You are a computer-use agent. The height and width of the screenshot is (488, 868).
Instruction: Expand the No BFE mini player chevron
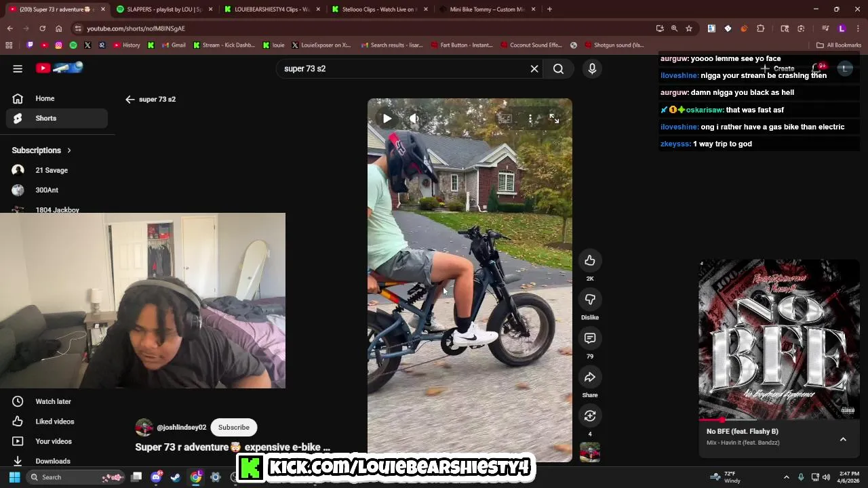click(843, 439)
